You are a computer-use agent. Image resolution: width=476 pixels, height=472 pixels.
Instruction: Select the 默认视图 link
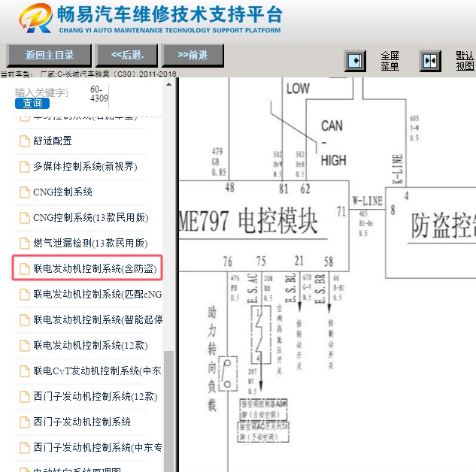pos(465,61)
